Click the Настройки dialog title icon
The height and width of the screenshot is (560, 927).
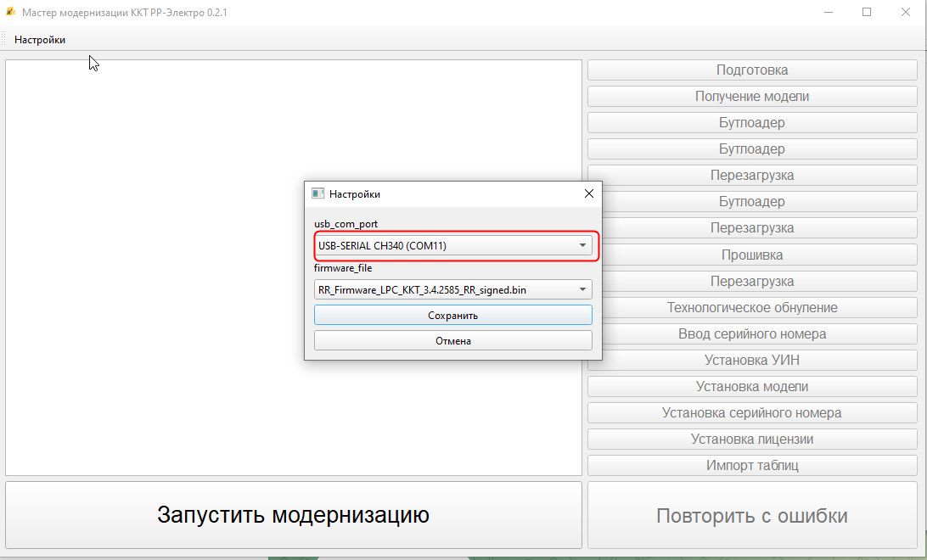pyautogui.click(x=318, y=193)
